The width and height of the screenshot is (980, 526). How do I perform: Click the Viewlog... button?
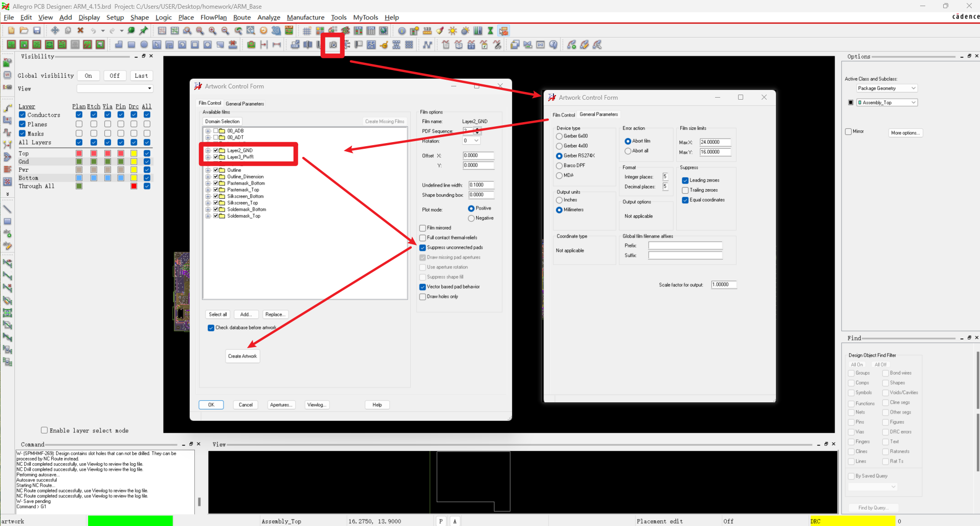click(x=317, y=405)
